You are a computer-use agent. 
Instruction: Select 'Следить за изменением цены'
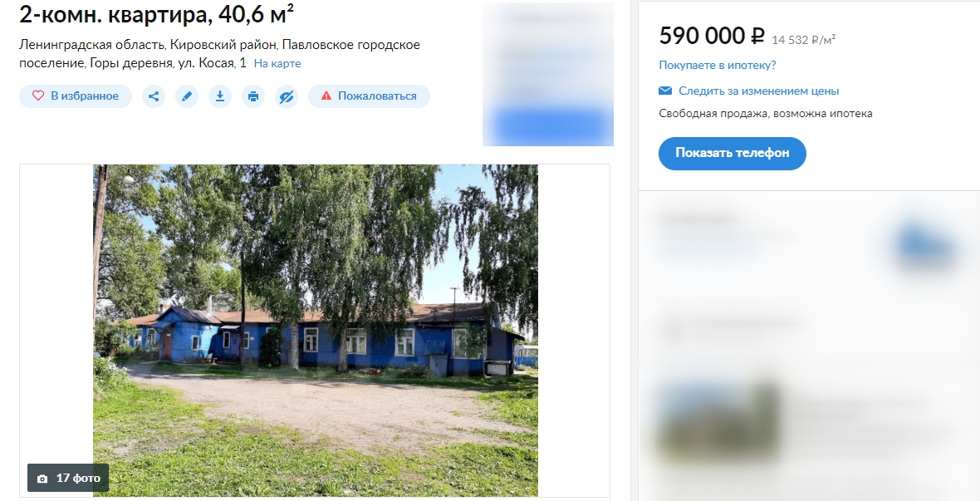[759, 91]
